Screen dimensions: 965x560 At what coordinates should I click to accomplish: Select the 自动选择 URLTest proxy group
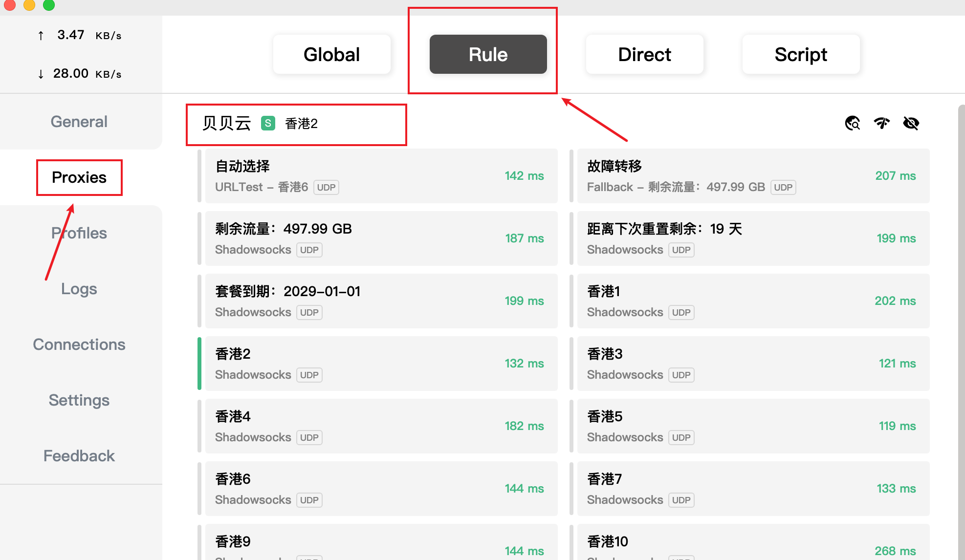[x=381, y=176]
